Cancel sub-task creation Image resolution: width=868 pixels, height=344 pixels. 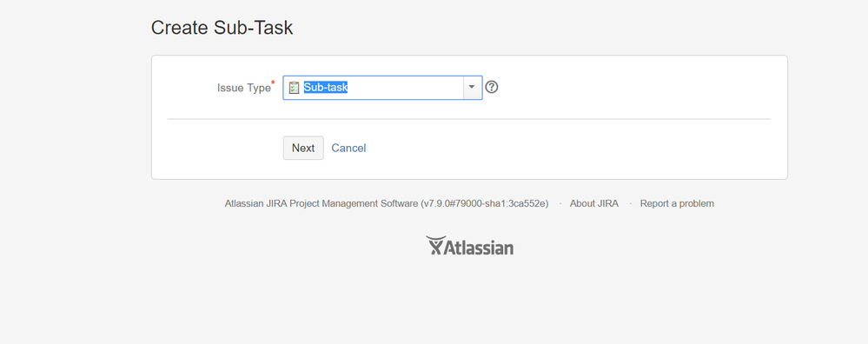[x=348, y=148]
